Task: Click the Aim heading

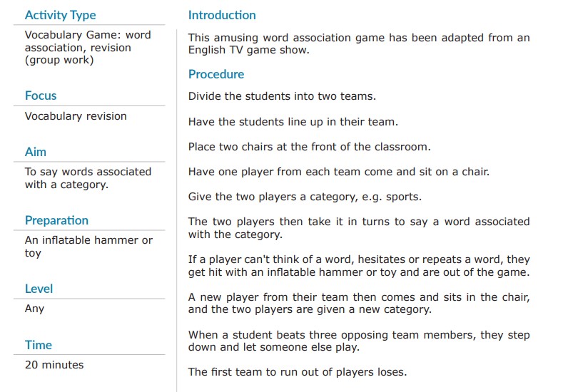Action: 36,152
